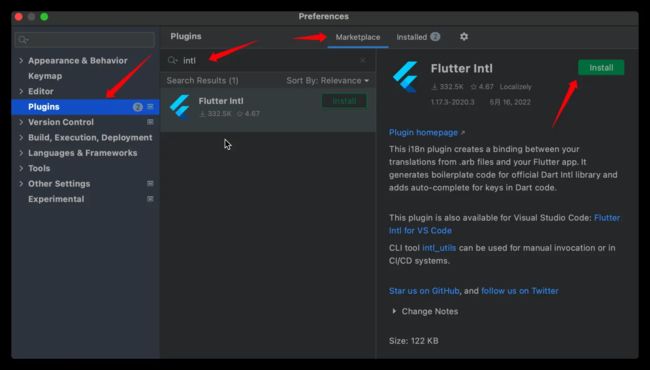Select Experimental in settings tree
The height and width of the screenshot is (370, 650).
pyautogui.click(x=56, y=199)
